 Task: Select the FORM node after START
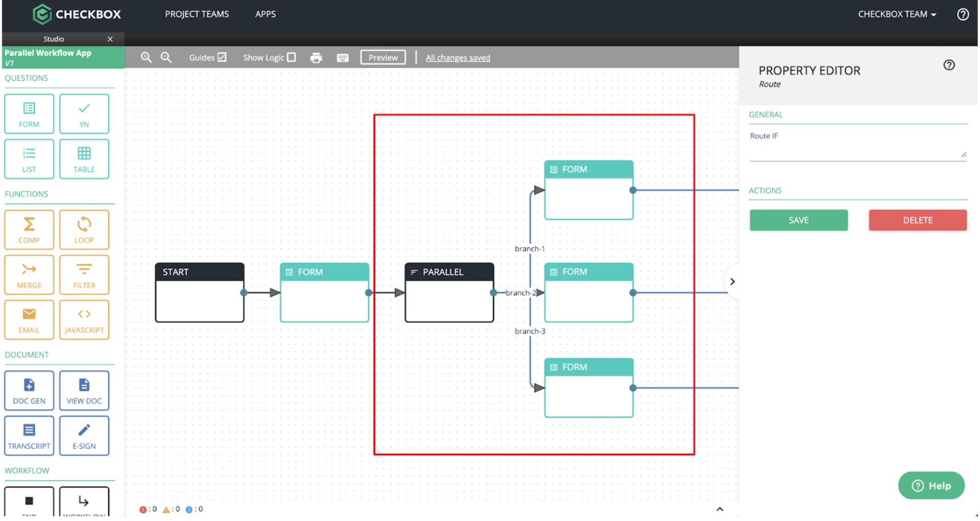[x=324, y=292]
